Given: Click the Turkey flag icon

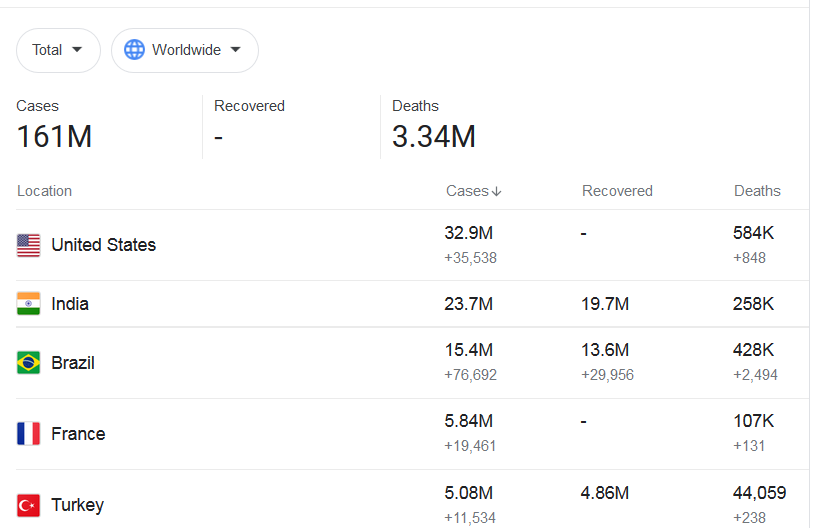Looking at the screenshot, I should coord(28,505).
